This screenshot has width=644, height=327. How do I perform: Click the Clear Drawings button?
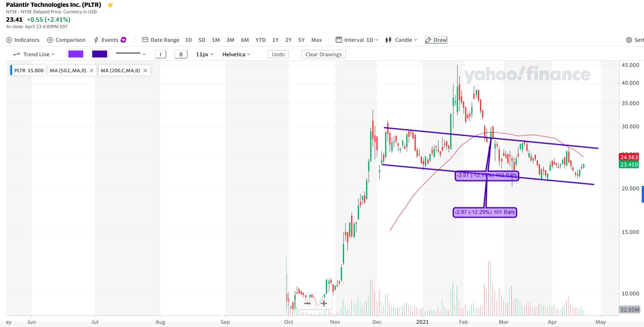[x=324, y=54]
